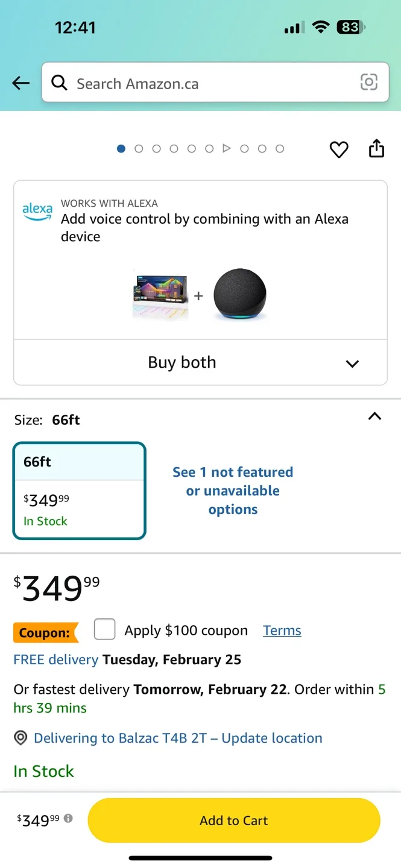Tap the share icon
This screenshot has width=401, height=868.
(x=376, y=148)
